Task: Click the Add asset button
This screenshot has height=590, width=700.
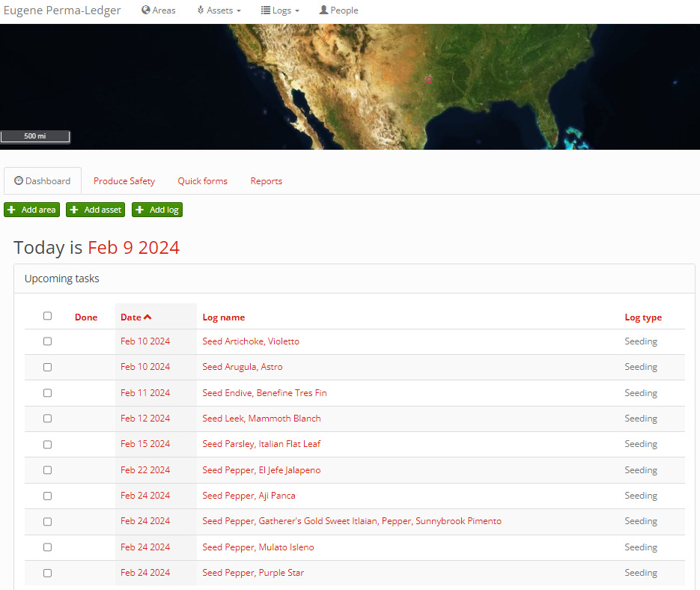Action: [96, 210]
